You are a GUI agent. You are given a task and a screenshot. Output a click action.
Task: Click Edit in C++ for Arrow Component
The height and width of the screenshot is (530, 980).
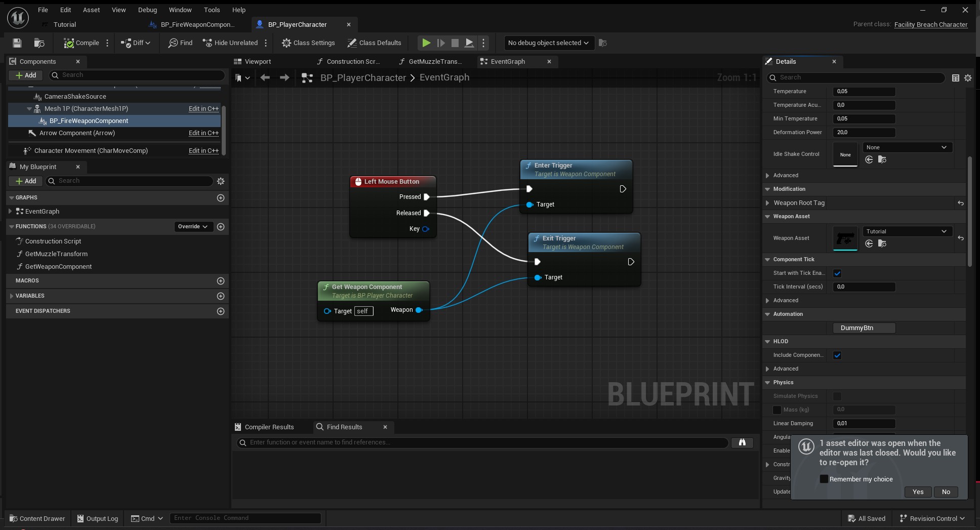point(203,133)
